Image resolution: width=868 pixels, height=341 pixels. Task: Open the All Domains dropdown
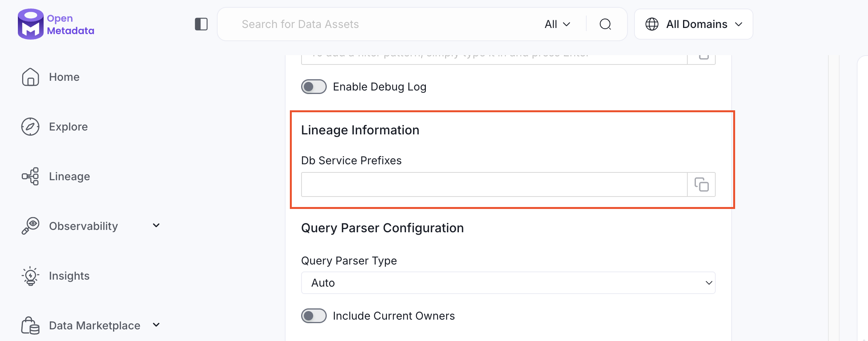(x=694, y=24)
